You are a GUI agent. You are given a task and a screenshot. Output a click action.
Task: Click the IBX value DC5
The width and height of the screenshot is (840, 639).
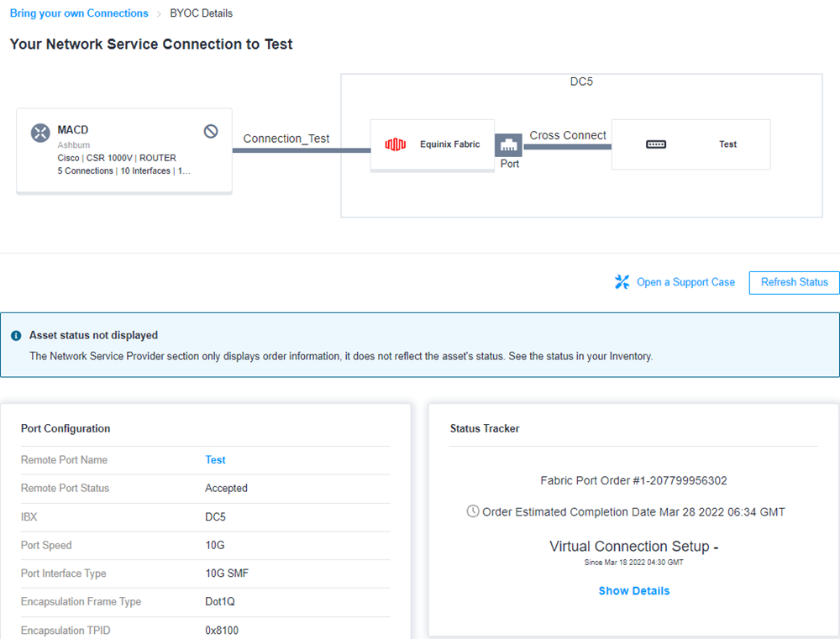[215, 517]
